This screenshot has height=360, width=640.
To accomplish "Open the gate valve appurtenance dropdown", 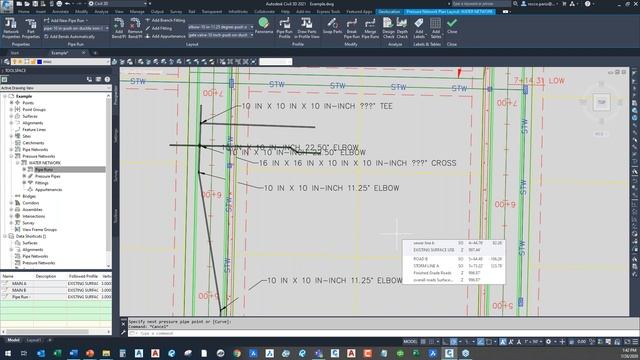I will point(220,35).
